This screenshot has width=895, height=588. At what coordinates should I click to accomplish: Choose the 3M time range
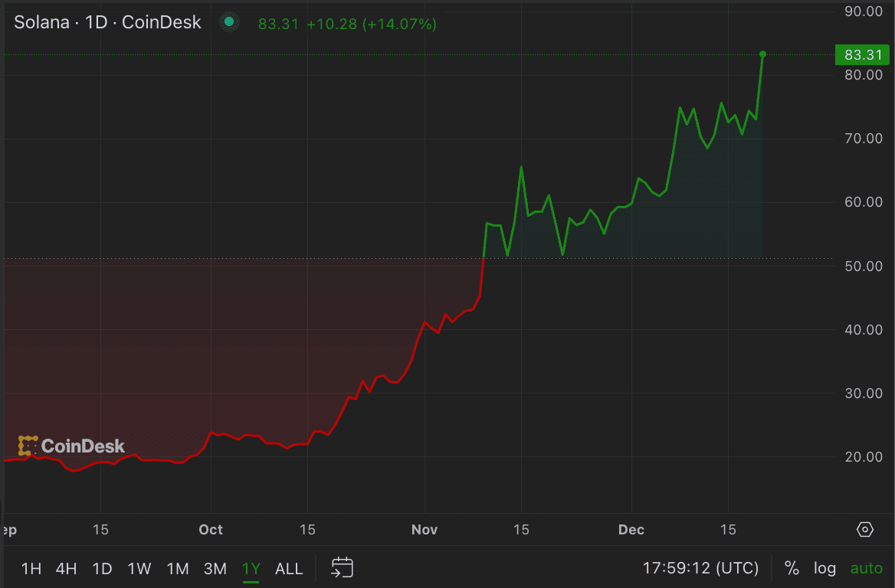coord(215,569)
